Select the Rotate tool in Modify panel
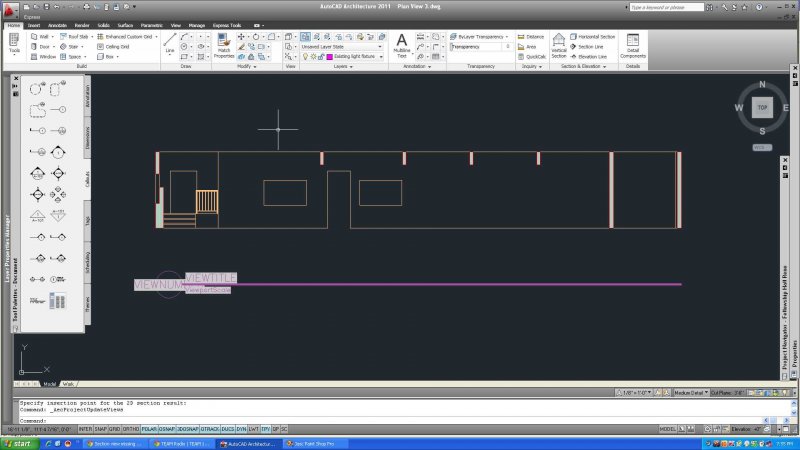This screenshot has width=800, height=450. tap(256, 37)
